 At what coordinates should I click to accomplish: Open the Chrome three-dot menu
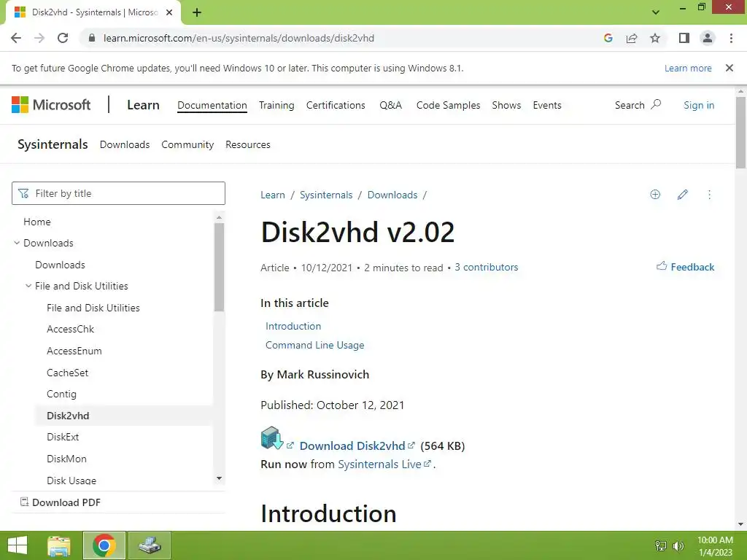click(x=731, y=38)
